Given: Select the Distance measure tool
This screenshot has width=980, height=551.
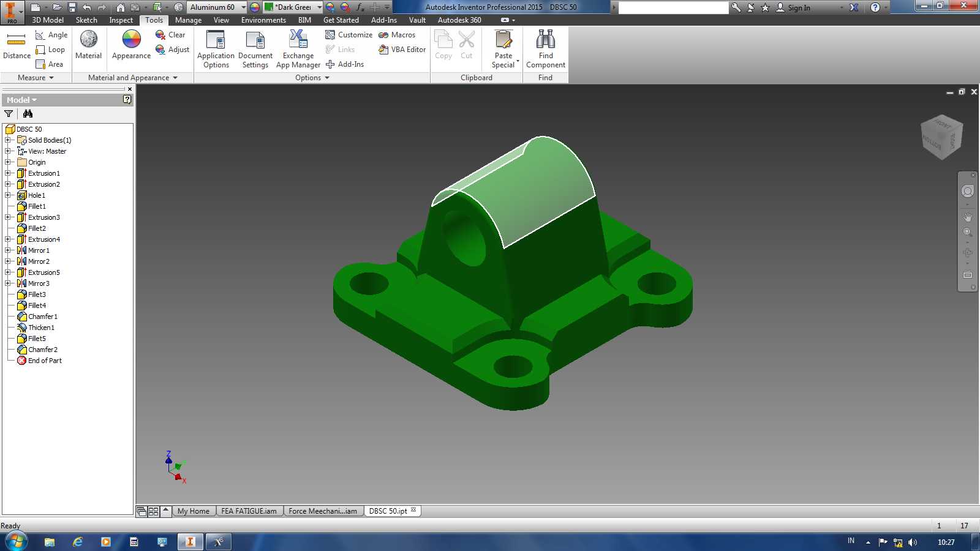Looking at the screenshot, I should click(17, 46).
